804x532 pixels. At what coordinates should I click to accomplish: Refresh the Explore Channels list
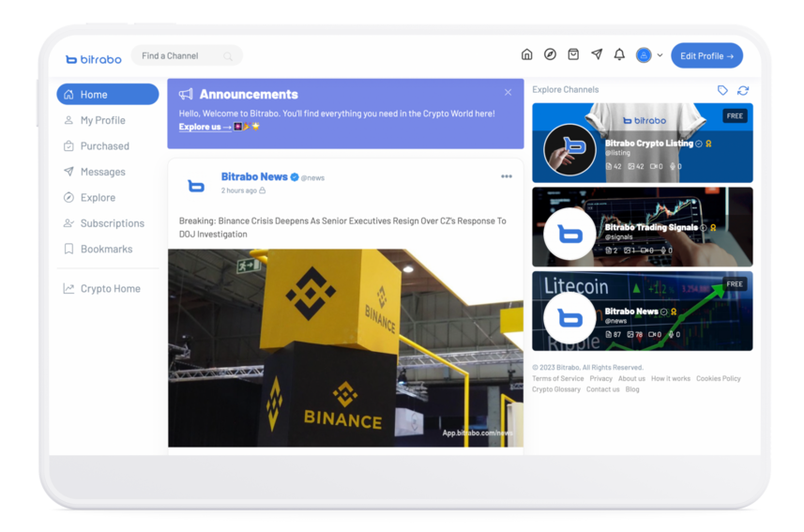pos(743,90)
